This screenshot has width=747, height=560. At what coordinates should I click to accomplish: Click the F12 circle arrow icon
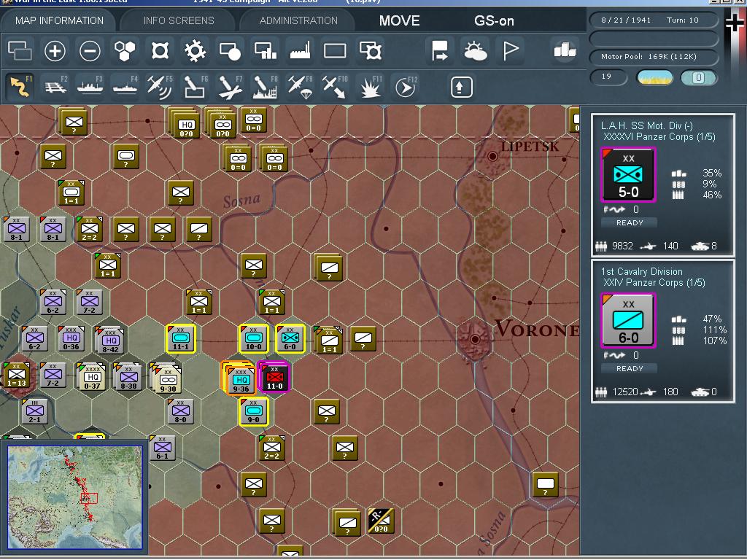[x=406, y=87]
